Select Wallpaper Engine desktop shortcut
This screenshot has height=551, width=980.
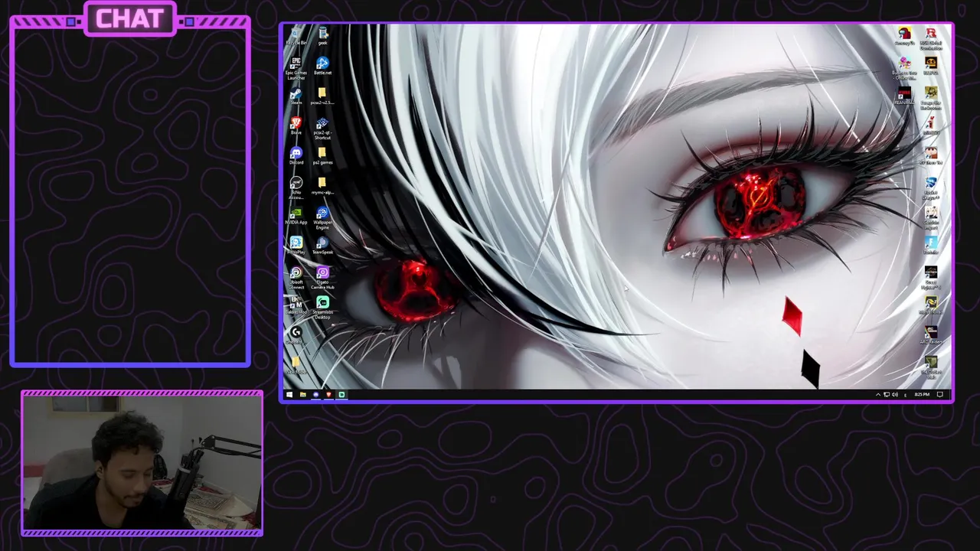tap(322, 217)
